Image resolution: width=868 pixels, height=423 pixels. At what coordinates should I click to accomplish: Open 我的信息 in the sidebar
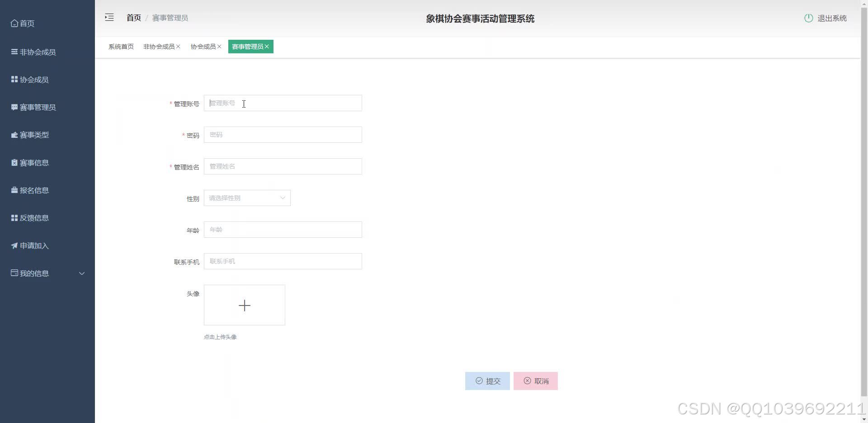(x=47, y=273)
